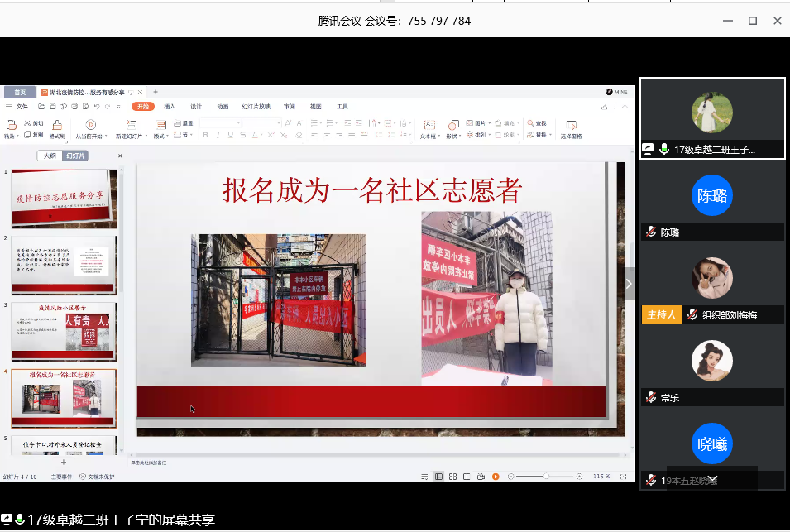
Task: Click the New Slide (新建幻灯片) icon
Action: tap(131, 124)
